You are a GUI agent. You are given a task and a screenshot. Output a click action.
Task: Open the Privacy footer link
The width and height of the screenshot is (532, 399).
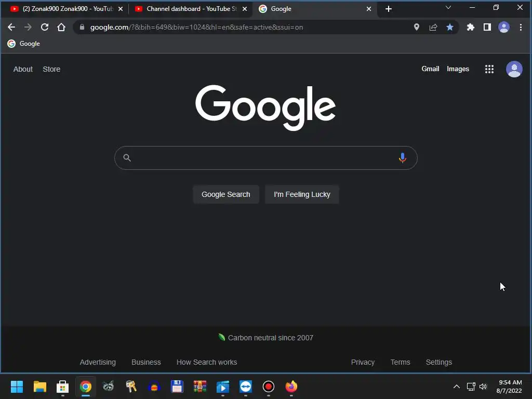point(363,362)
